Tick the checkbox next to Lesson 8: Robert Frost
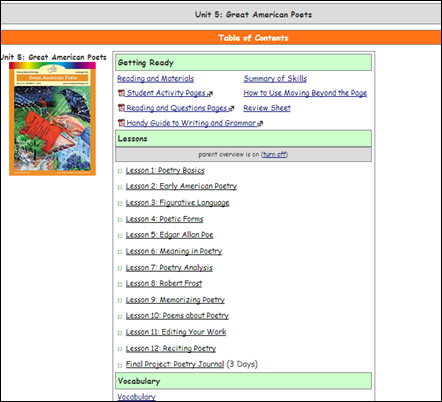 click(120, 284)
